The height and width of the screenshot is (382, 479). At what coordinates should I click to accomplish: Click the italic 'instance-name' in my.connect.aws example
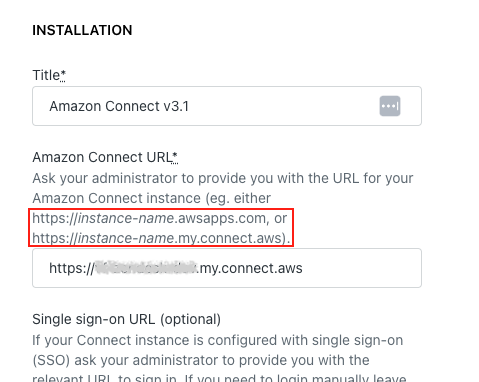[x=126, y=238]
